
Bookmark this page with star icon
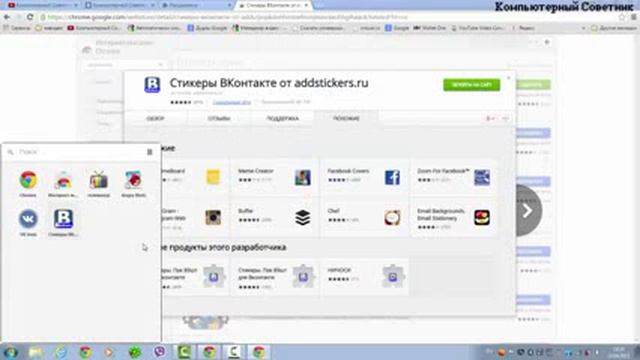(622, 17)
